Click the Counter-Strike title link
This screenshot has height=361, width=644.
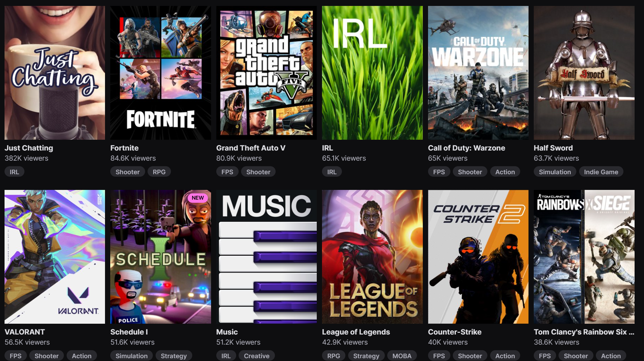(455, 332)
